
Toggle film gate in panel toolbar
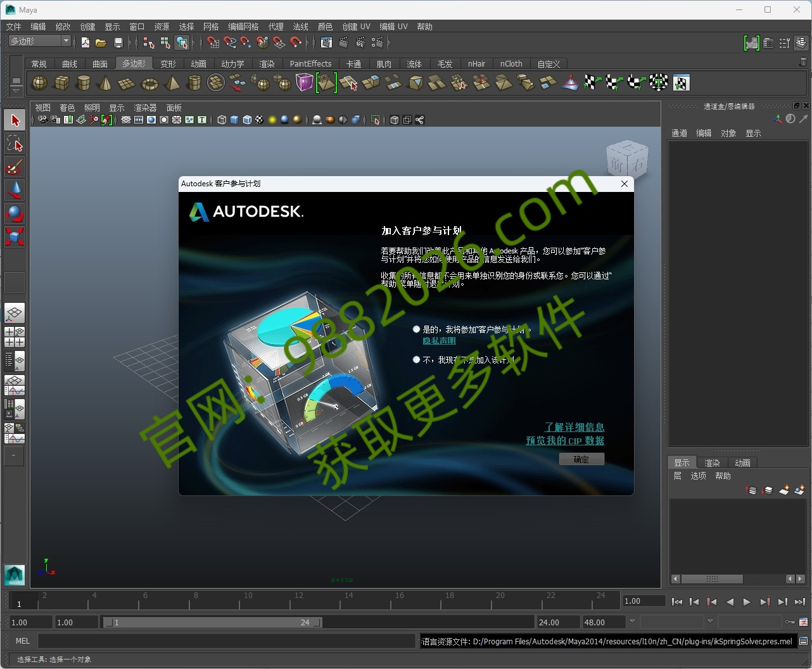coord(139,120)
